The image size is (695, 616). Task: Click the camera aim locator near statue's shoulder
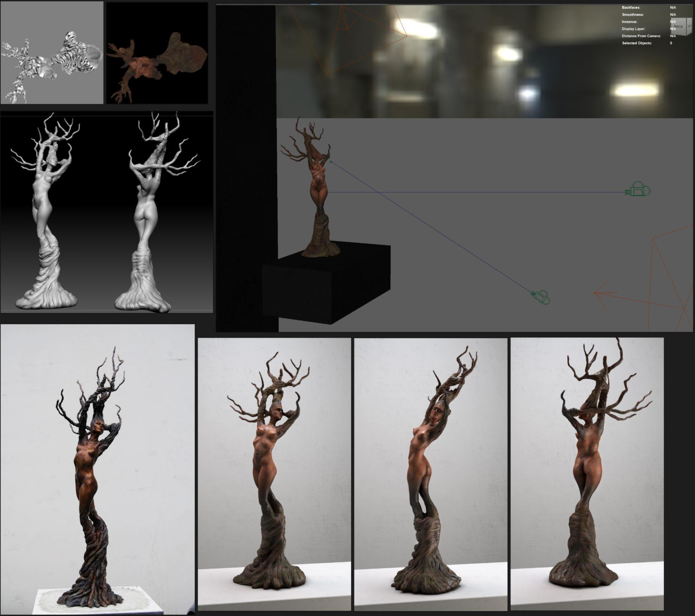331,162
